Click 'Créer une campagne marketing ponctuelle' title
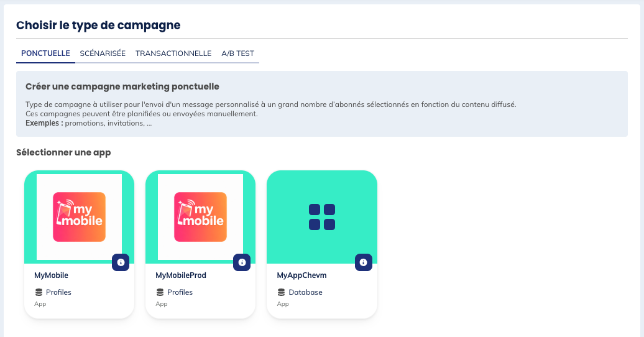The height and width of the screenshot is (337, 644). pyautogui.click(x=122, y=86)
